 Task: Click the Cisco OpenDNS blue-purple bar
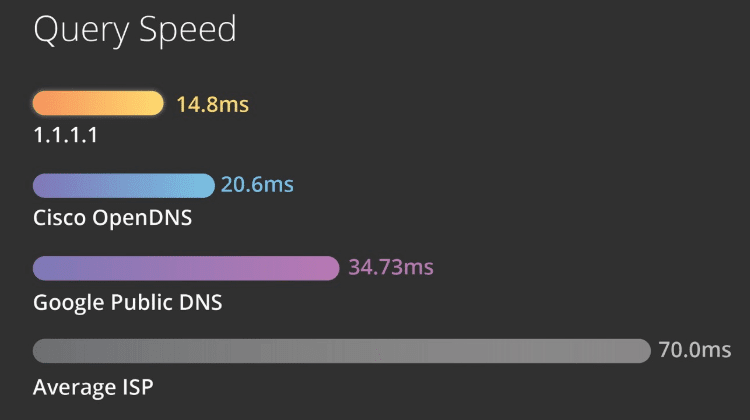pyautogui.click(x=124, y=185)
